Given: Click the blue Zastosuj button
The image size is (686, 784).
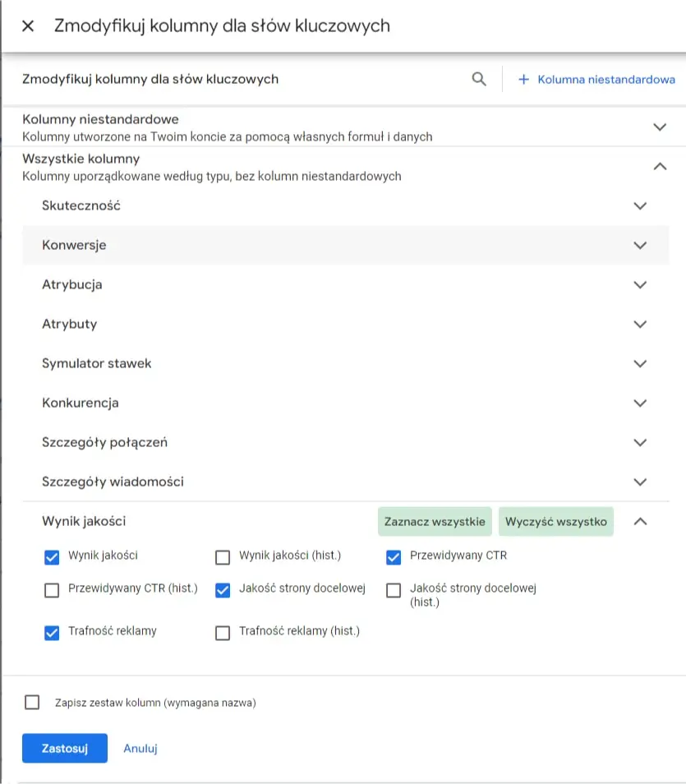Looking at the screenshot, I should click(65, 749).
